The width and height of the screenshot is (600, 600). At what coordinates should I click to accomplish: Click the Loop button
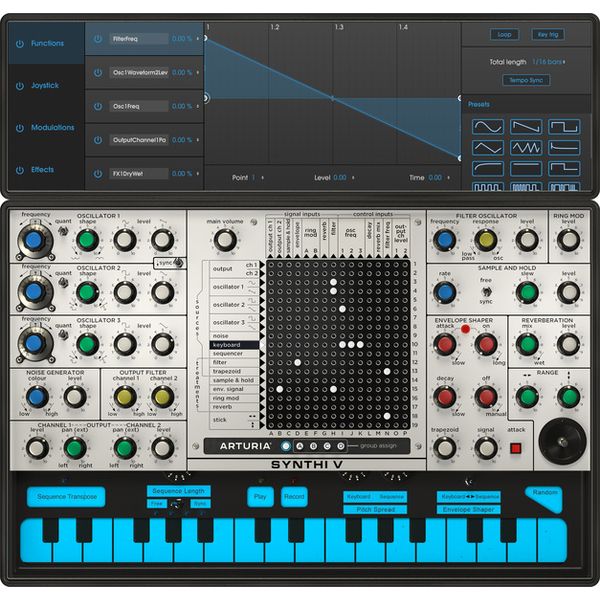click(x=504, y=34)
